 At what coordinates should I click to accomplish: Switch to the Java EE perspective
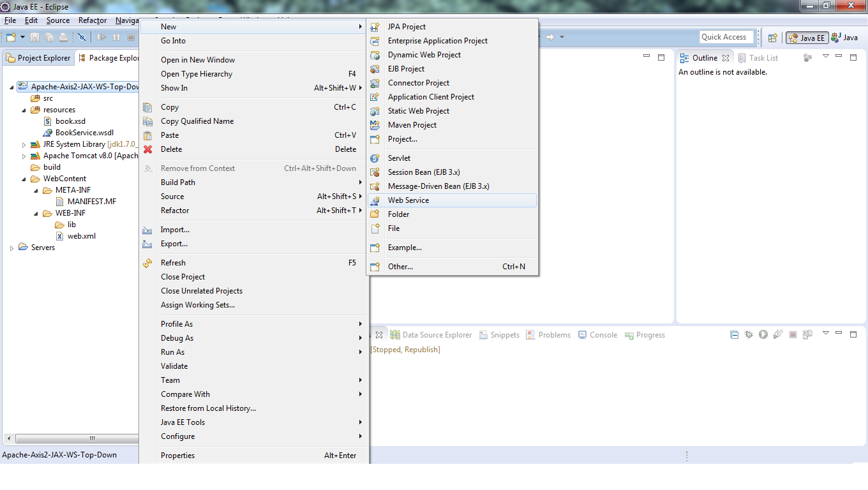(x=807, y=38)
